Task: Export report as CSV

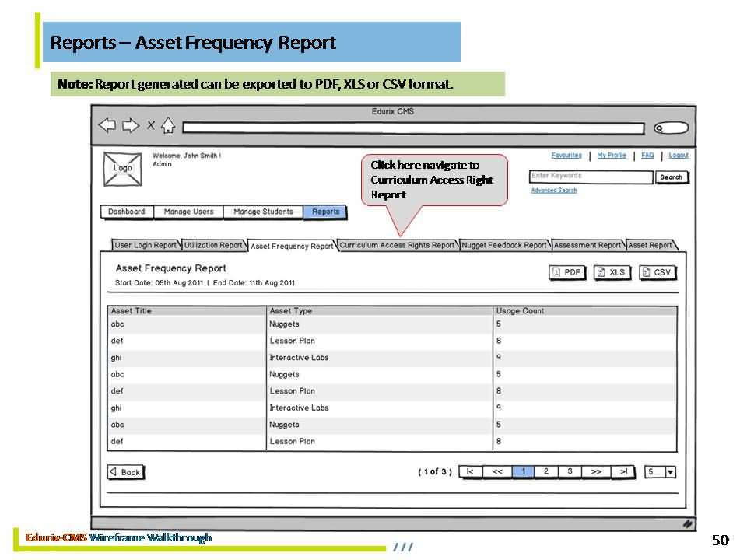Action: tap(658, 272)
